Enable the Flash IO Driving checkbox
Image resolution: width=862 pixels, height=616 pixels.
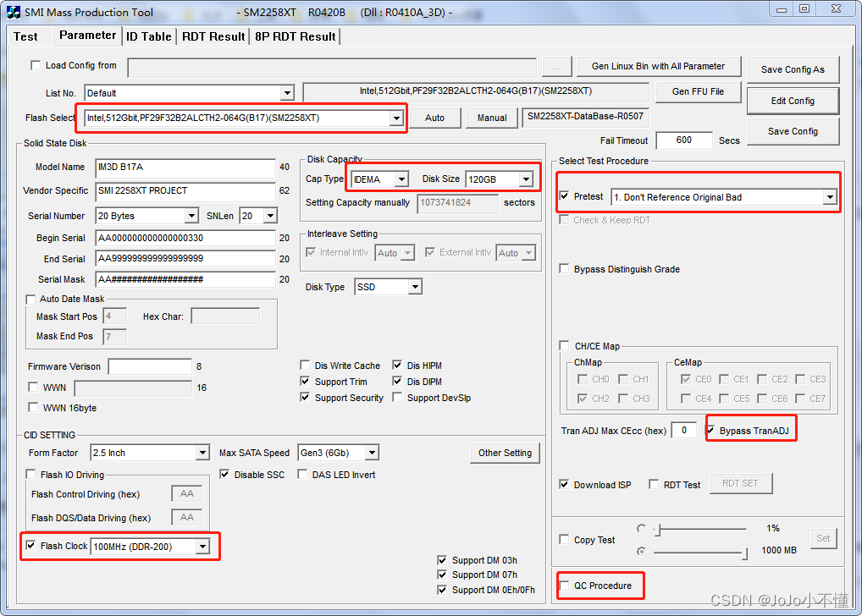tap(30, 474)
